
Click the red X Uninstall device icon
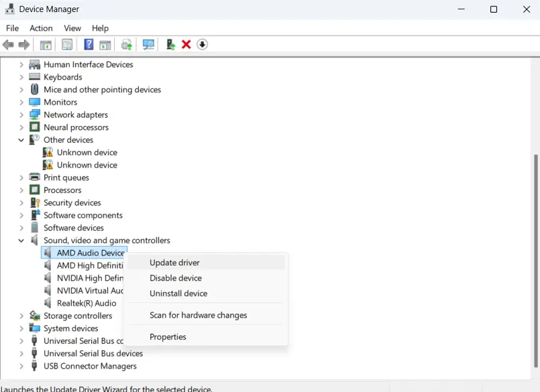[x=186, y=45]
